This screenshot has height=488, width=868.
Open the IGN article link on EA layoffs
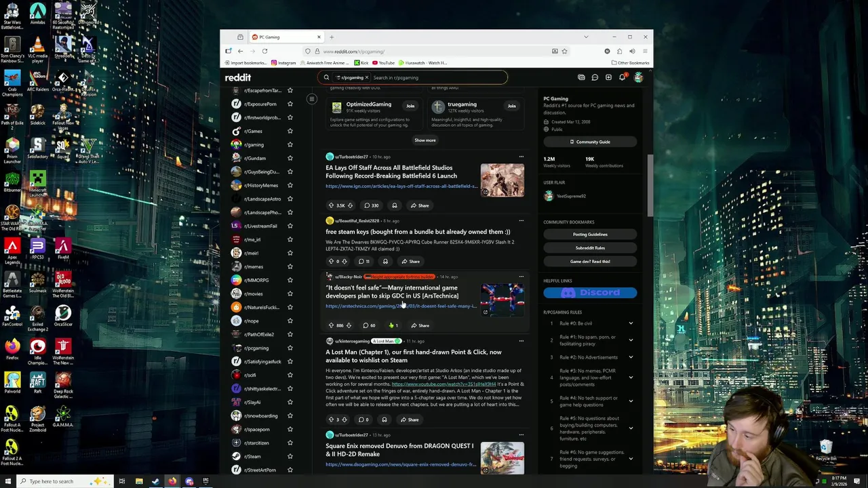coord(401,186)
